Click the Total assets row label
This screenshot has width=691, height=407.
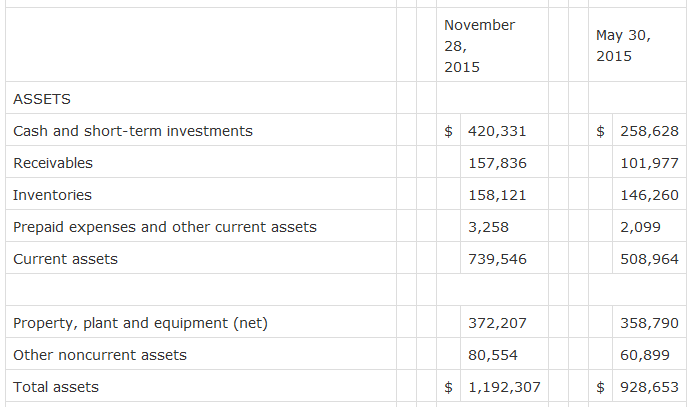[56, 387]
